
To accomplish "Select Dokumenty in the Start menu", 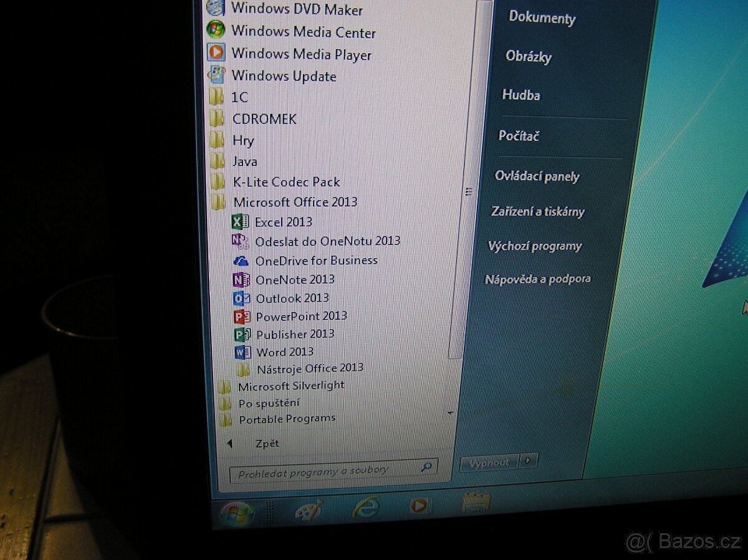I will tap(542, 17).
